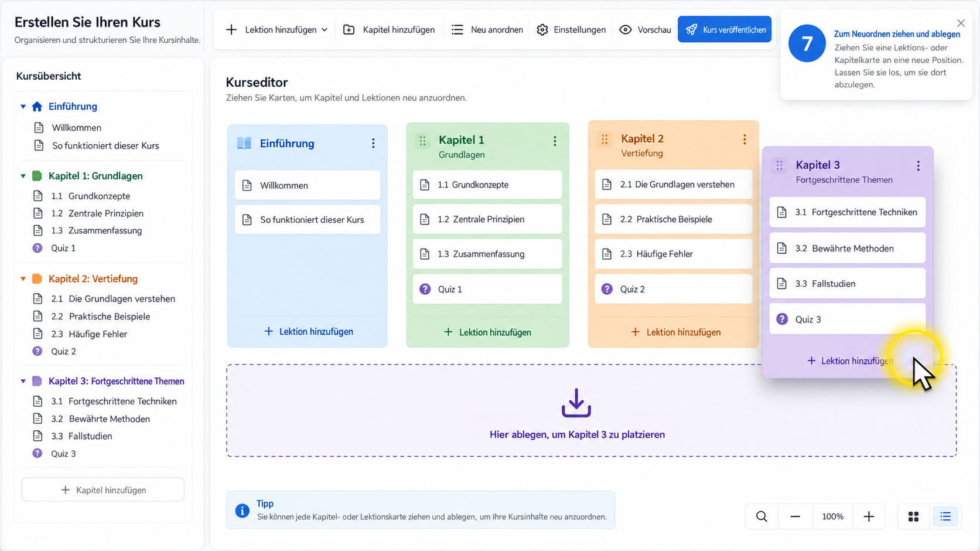Close the drag-and-drop hint popup
The image size is (980, 551).
961,23
